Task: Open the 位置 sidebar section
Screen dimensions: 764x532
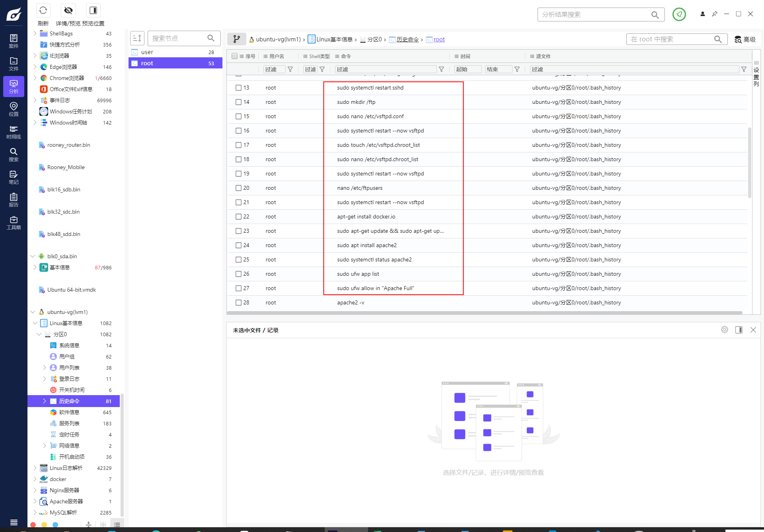Action: click(x=14, y=109)
